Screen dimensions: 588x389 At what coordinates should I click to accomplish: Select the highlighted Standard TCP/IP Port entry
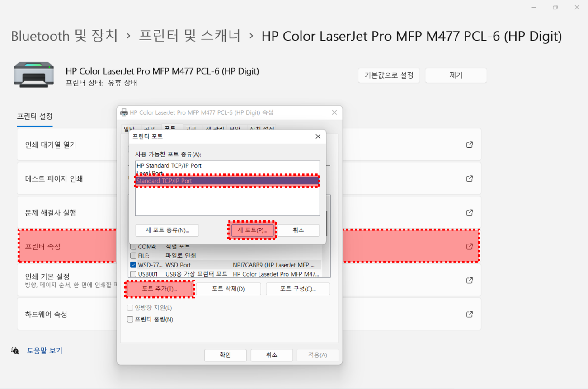[227, 181]
